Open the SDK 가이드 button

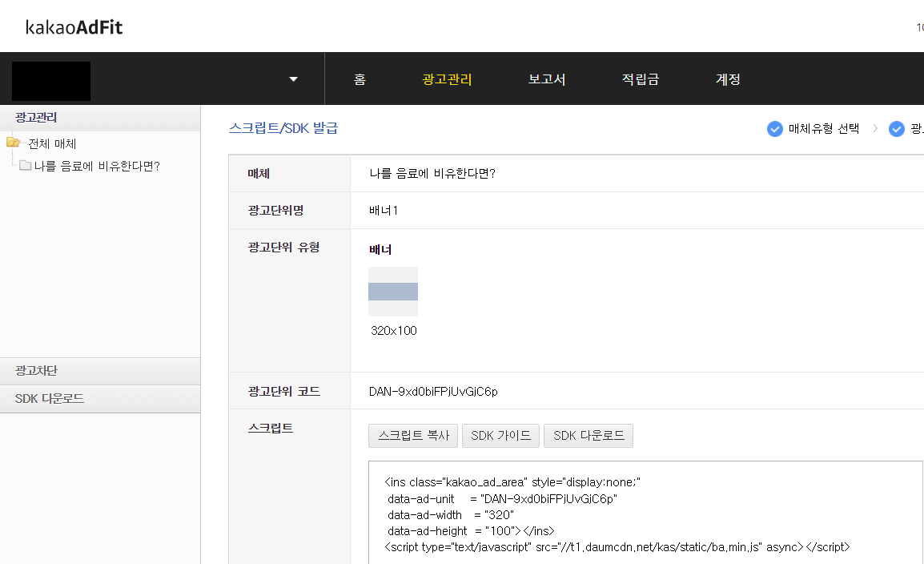pos(501,436)
